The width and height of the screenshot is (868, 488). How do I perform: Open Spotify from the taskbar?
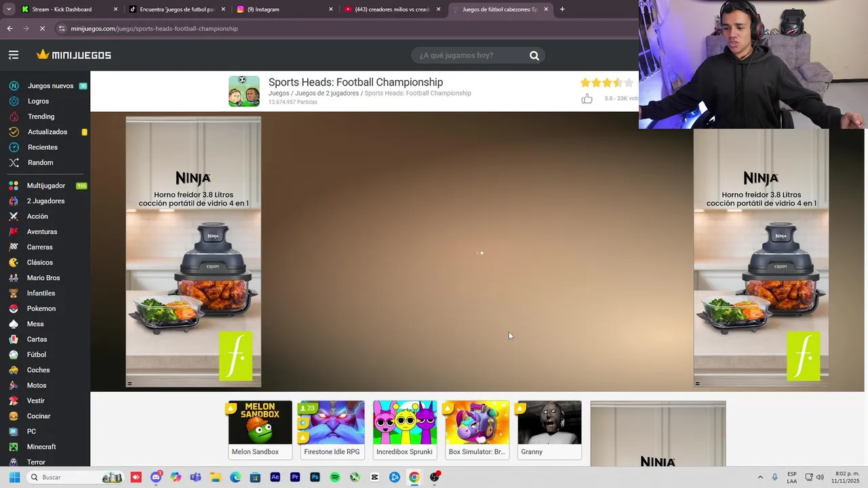click(x=335, y=477)
